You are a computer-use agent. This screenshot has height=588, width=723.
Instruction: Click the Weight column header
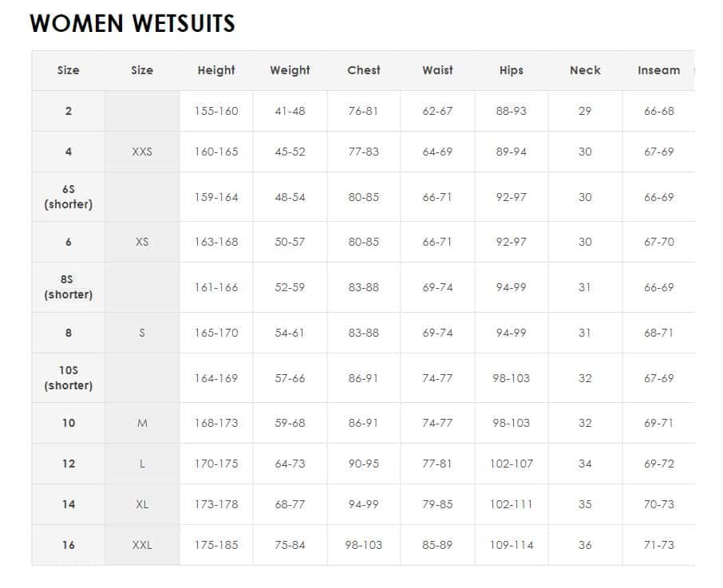(290, 70)
